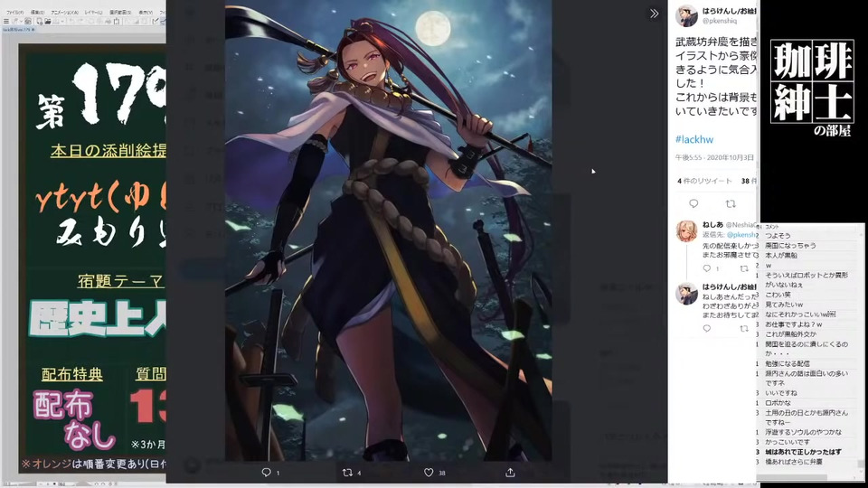This screenshot has width=868, height=488.
Task: Select comment '橋あればさらに弁慶' in comment list
Action: click(x=793, y=462)
